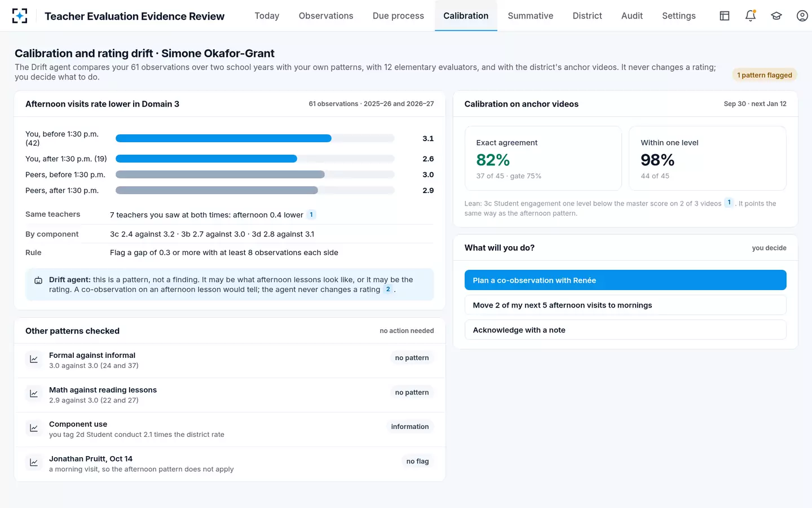Image resolution: width=812 pixels, height=508 pixels.
Task: Click 'no pattern' badge on Math against reading
Action: 412,392
